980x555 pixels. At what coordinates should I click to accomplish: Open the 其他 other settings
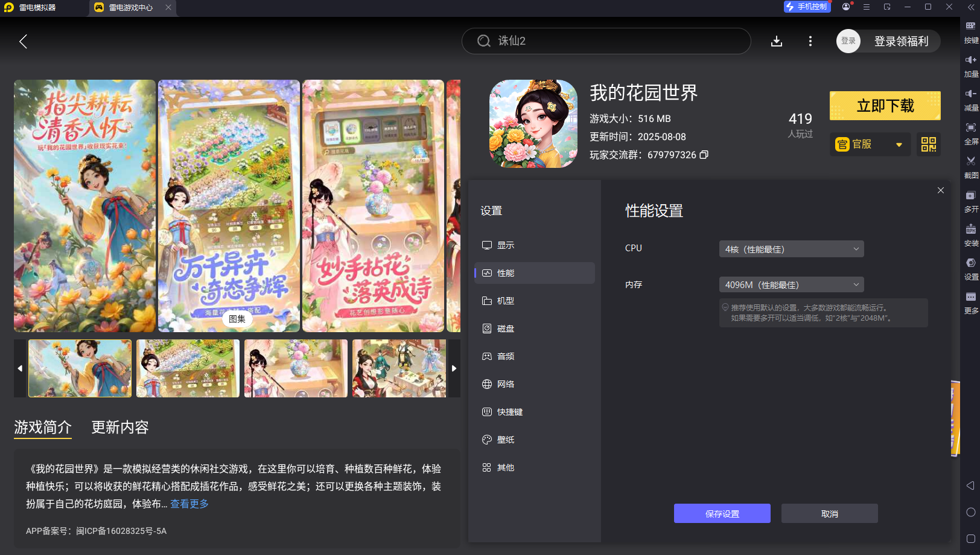coord(535,467)
